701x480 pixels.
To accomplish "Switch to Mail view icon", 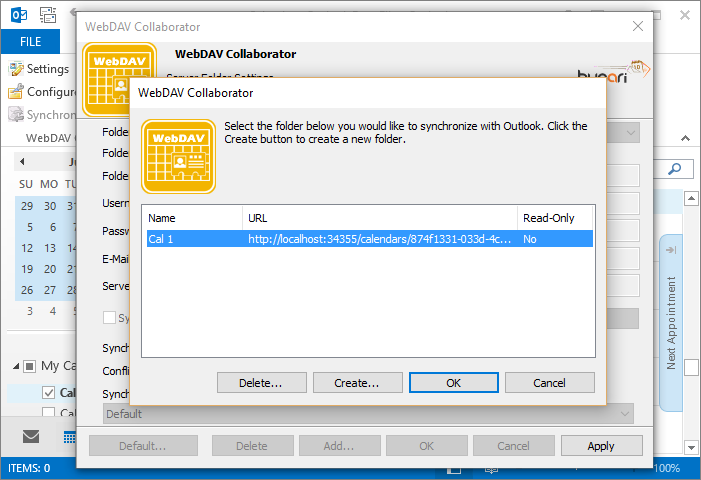I will (31, 436).
